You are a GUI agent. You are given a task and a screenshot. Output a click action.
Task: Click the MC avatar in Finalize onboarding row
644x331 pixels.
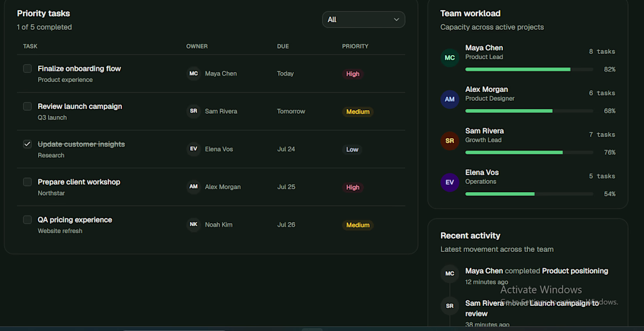(x=193, y=74)
